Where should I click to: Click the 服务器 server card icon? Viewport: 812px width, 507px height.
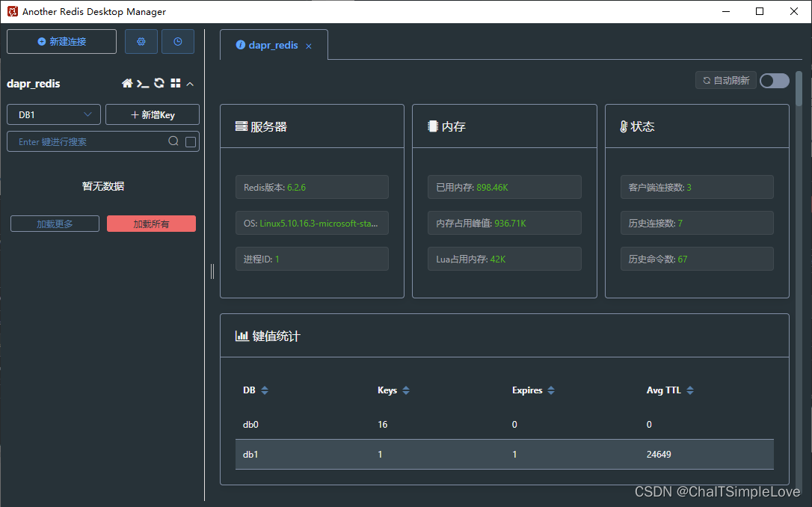242,126
